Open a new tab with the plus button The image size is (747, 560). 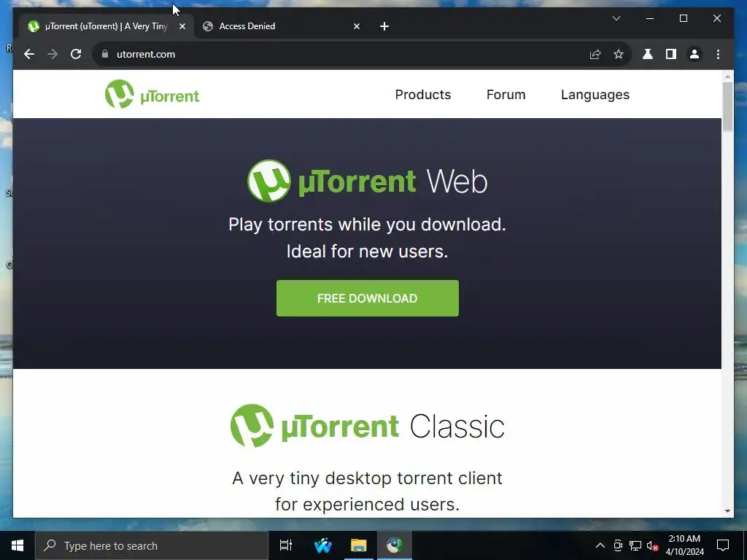click(x=384, y=26)
